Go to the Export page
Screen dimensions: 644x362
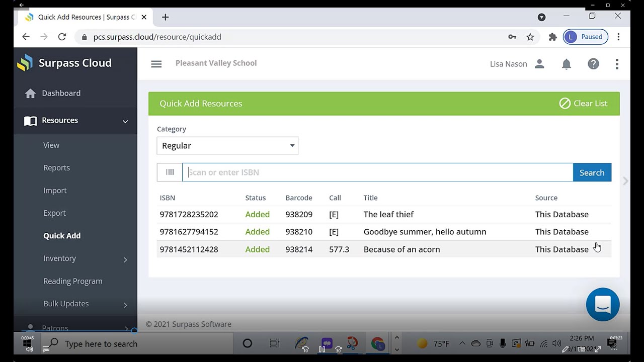click(x=54, y=213)
